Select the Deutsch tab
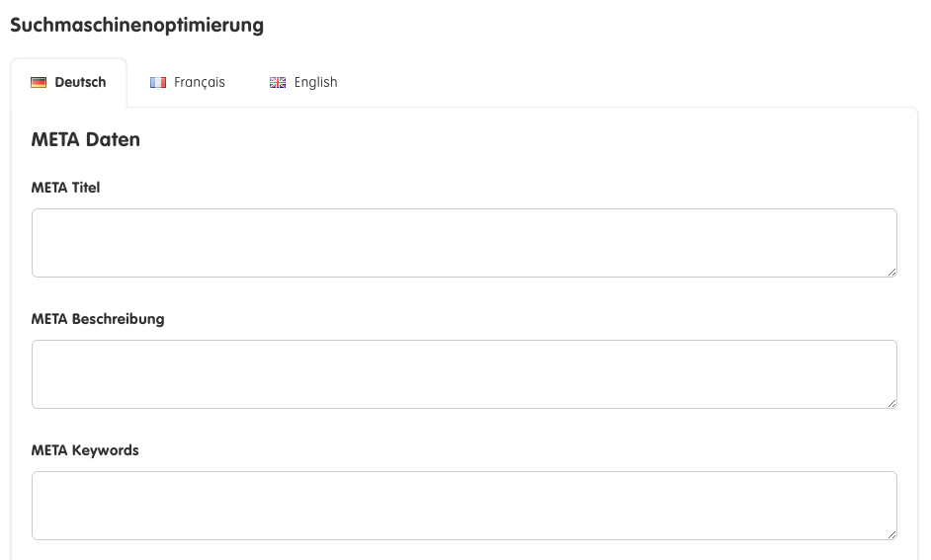Screen dimensions: 931x560 point(69,82)
